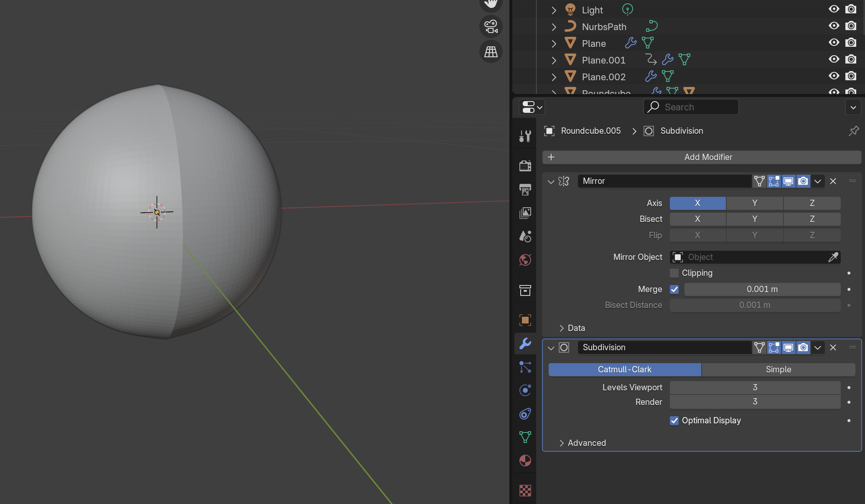Open the properties options dropdown
Screen dimensions: 865x504
(853, 107)
